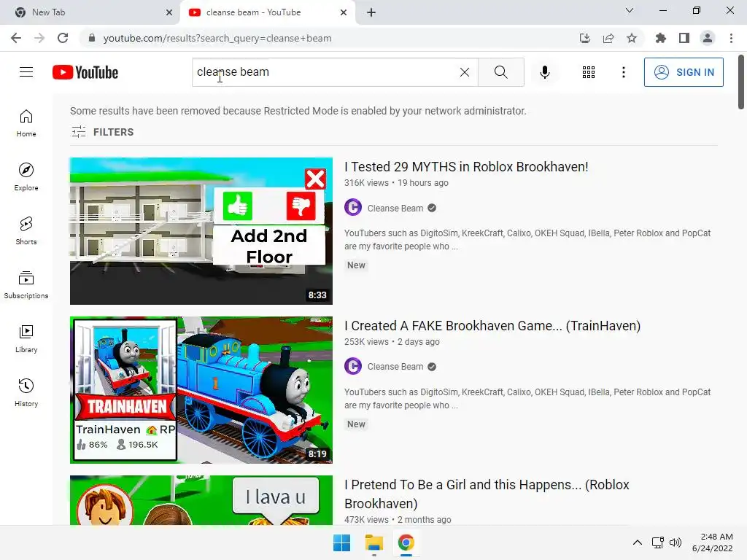Screen dimensions: 747x560
Task: Open History in the sidebar
Action: (26, 393)
